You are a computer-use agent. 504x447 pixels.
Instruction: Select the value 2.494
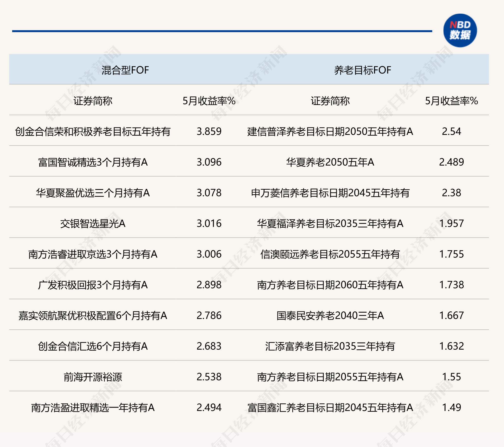[x=209, y=408]
